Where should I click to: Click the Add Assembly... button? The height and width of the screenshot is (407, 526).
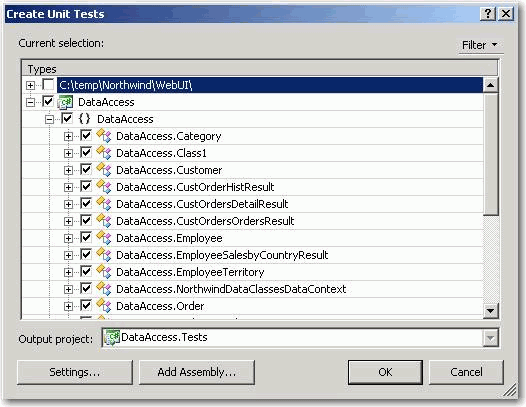[197, 372]
